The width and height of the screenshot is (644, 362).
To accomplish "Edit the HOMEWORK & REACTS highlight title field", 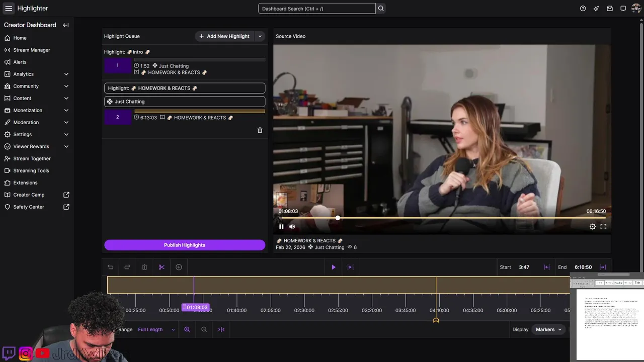I will (x=185, y=88).
